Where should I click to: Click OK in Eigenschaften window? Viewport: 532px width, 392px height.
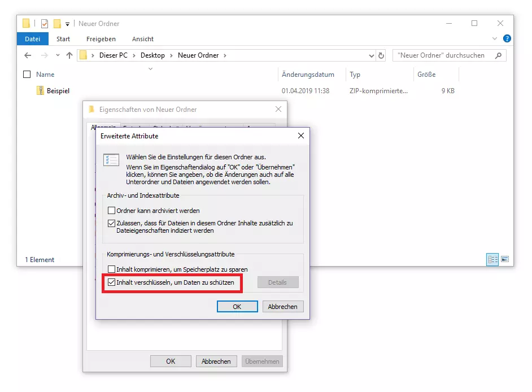(x=171, y=361)
